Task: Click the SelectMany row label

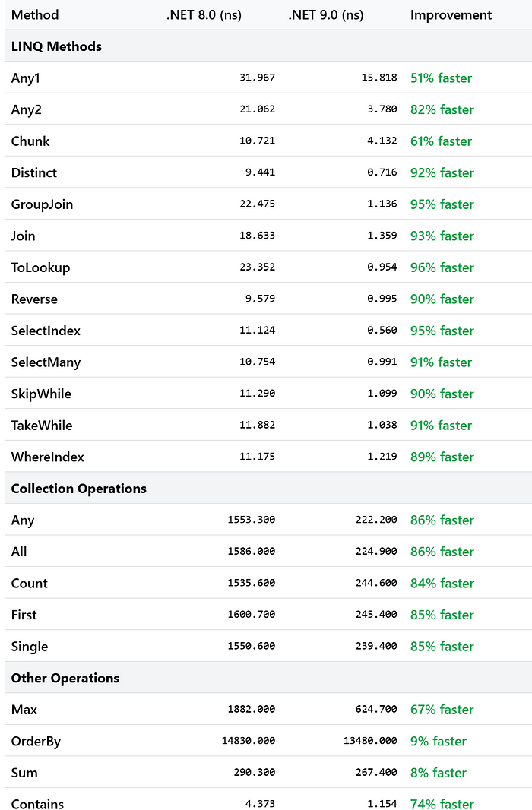Action: coord(46,362)
